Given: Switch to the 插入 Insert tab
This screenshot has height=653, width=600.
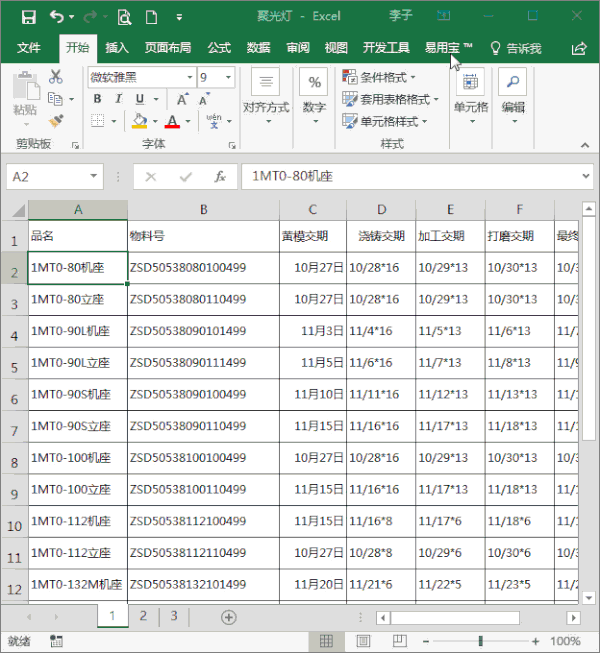Looking at the screenshot, I should pos(117,48).
